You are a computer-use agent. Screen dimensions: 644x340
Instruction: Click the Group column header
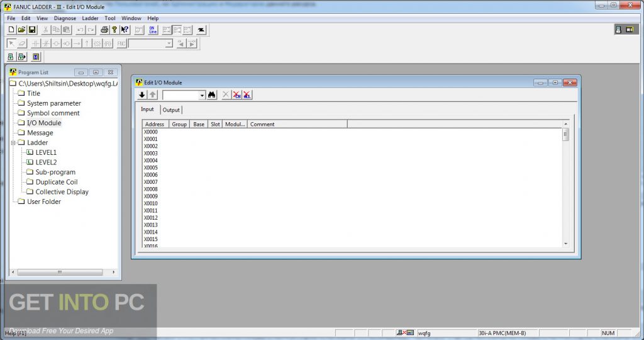click(x=179, y=124)
